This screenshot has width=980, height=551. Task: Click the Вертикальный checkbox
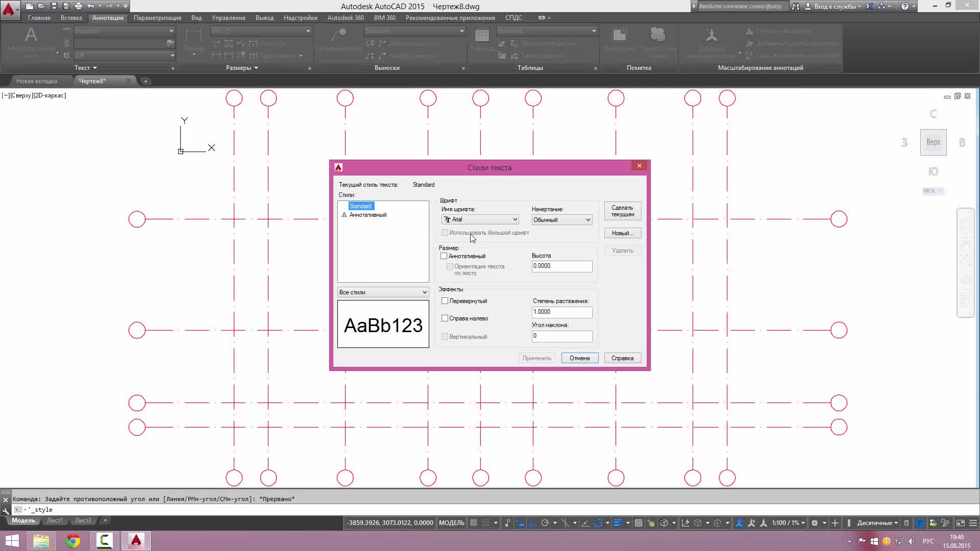point(445,337)
